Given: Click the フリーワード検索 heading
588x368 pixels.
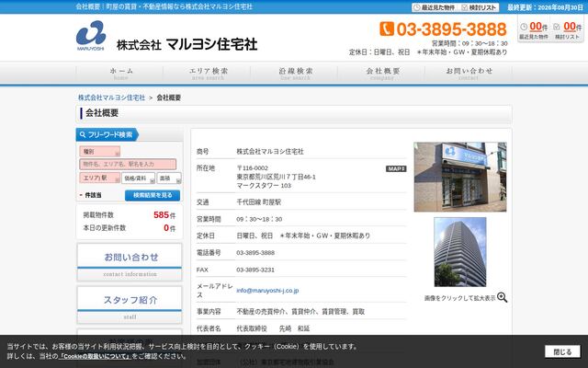Looking at the screenshot, I should [107, 134].
